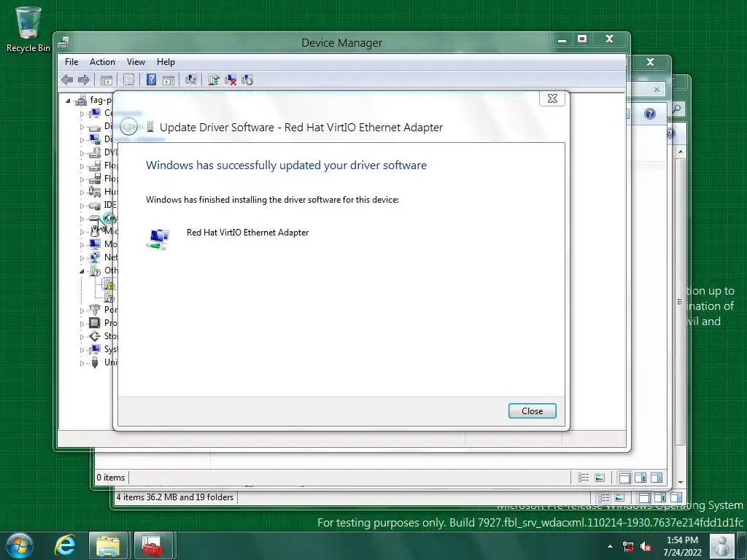Select the Network adapters category icon
Image resolution: width=747 pixels, height=560 pixels.
(95, 257)
